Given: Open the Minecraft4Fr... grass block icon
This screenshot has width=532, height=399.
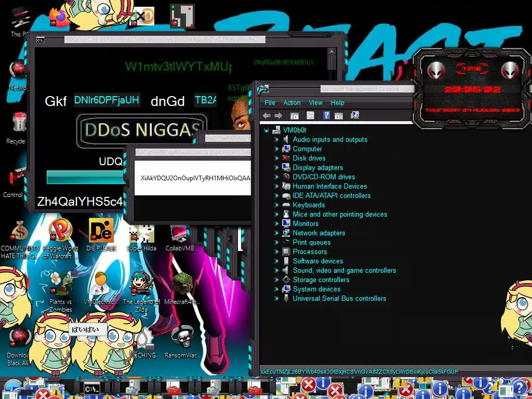Looking at the screenshot, I should (x=182, y=284).
